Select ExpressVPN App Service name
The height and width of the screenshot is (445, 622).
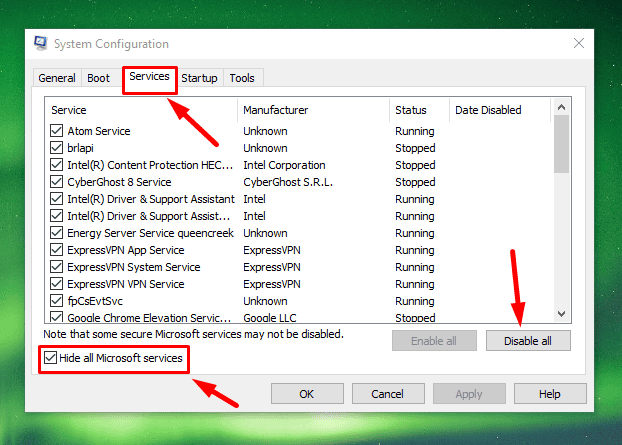[x=126, y=250]
